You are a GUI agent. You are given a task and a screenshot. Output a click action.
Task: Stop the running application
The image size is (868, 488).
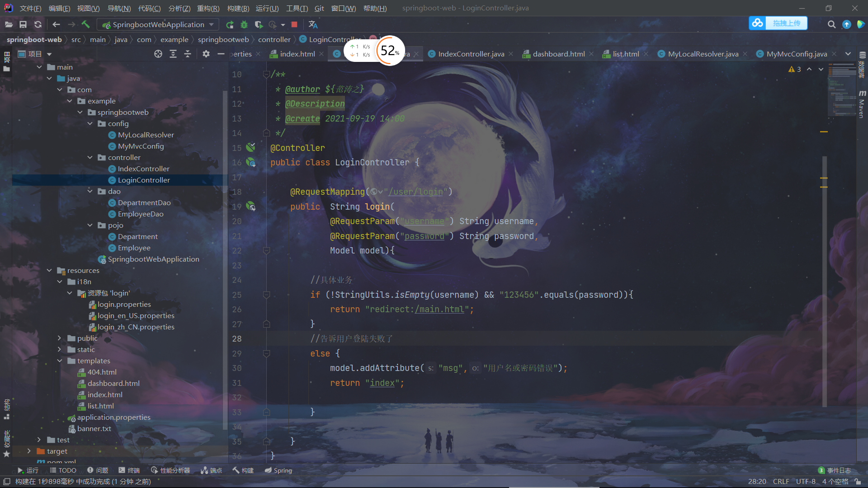(294, 24)
